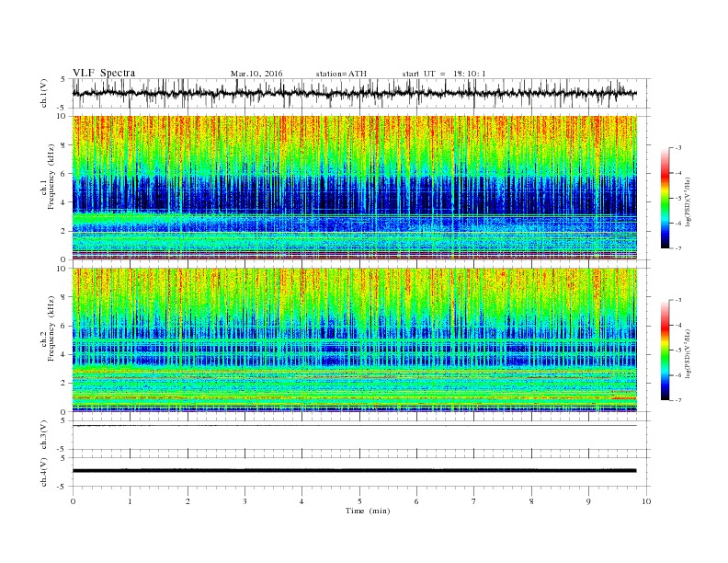Click the "8" kHz tick on ch.2 frequency axis

(x=64, y=297)
